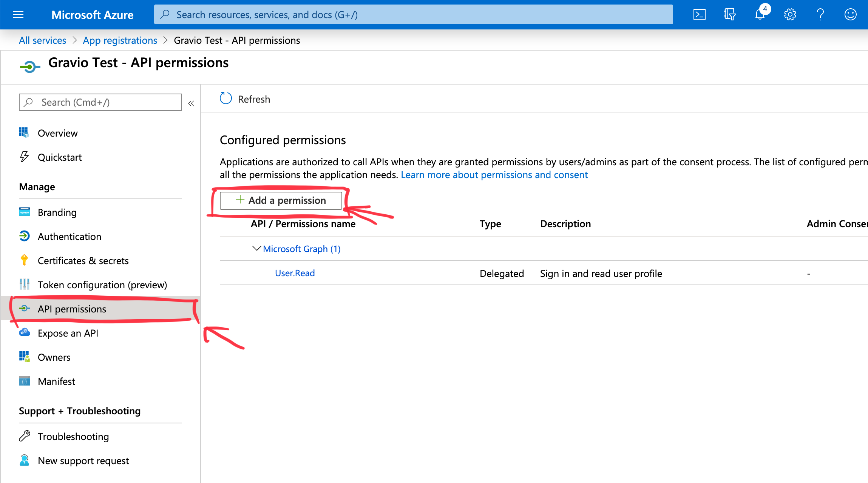The width and height of the screenshot is (868, 483).
Task: Open Troubleshooting under Support
Action: [73, 437]
